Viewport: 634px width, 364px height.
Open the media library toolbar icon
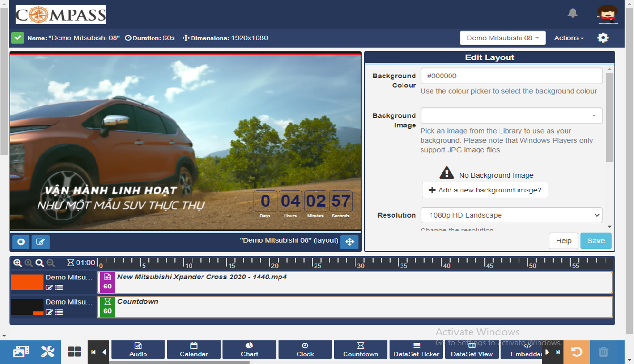(x=21, y=352)
